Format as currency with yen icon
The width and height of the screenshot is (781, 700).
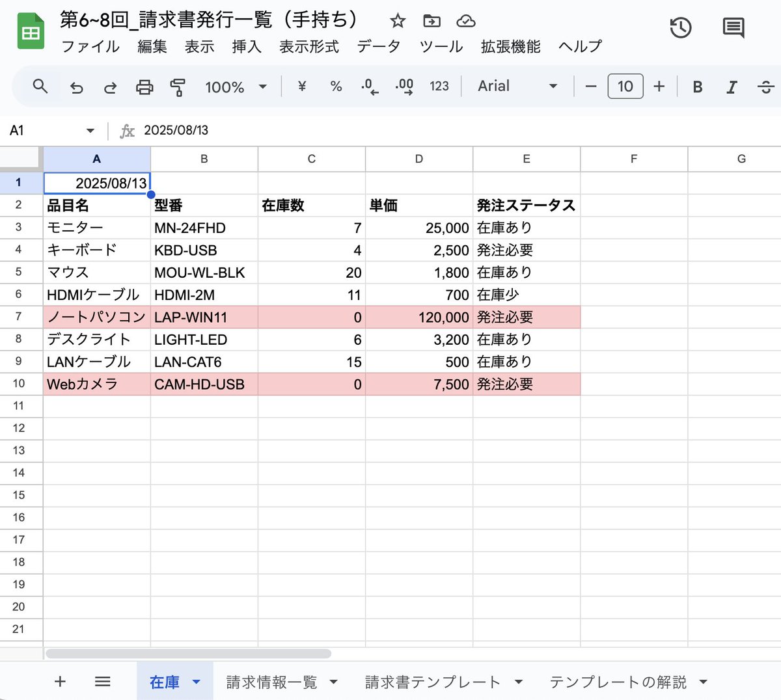pos(302,86)
